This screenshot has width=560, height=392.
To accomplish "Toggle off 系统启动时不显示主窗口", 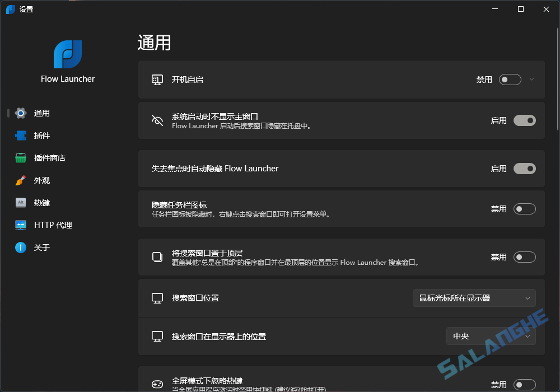I will click(x=524, y=120).
